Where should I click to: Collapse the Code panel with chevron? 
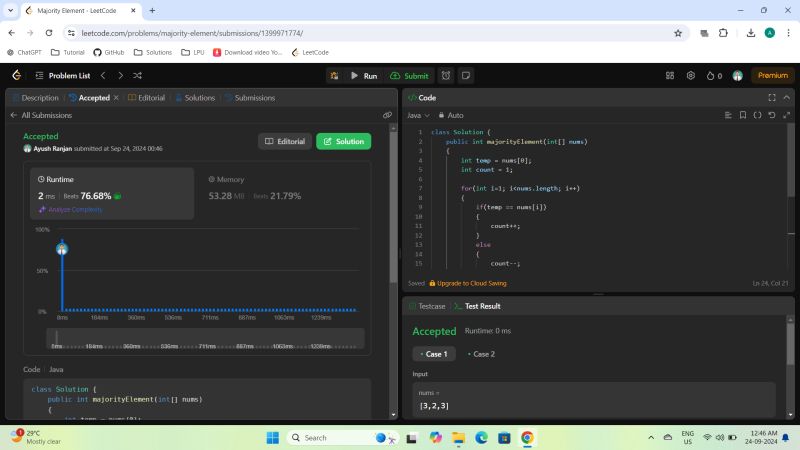[x=786, y=98]
